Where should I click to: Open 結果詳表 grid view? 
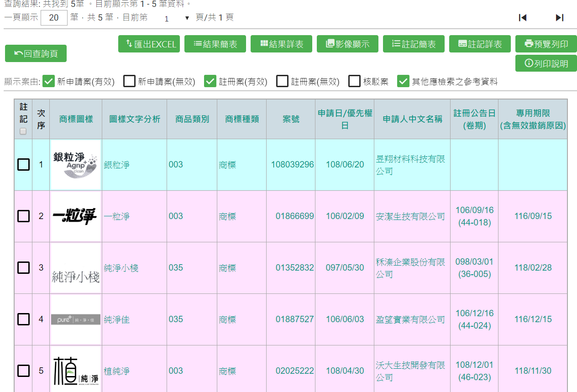281,44
